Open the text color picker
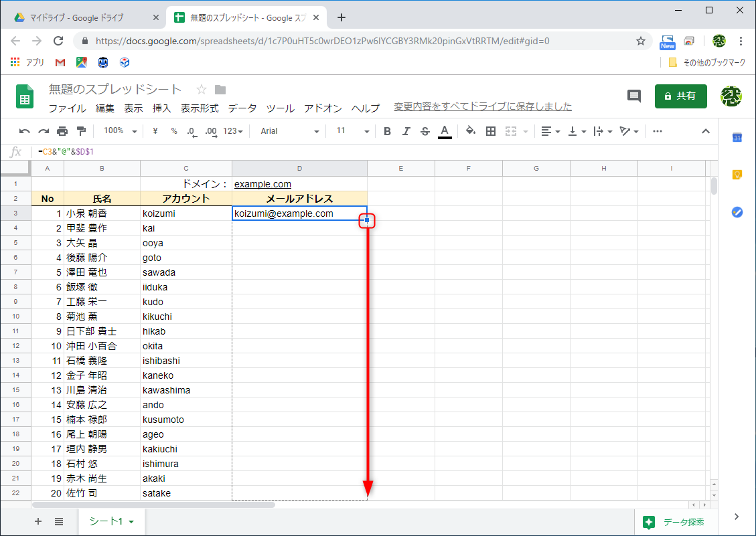Image resolution: width=756 pixels, height=536 pixels. [444, 131]
